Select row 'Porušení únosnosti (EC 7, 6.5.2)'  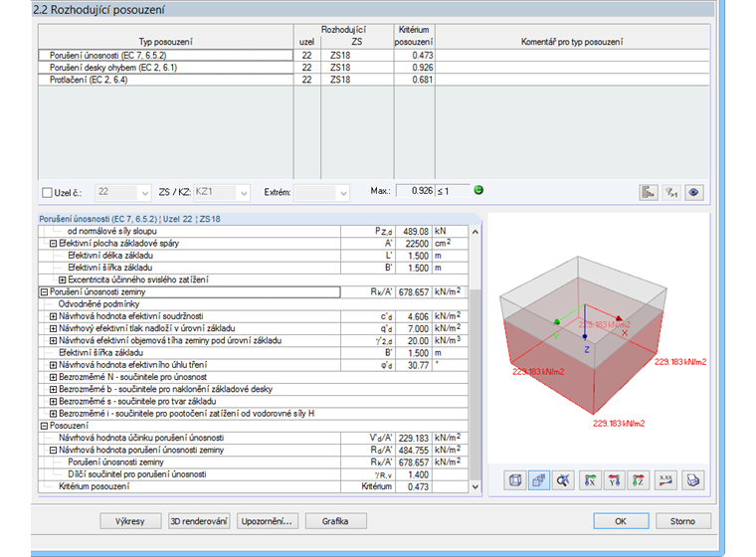click(x=374, y=56)
